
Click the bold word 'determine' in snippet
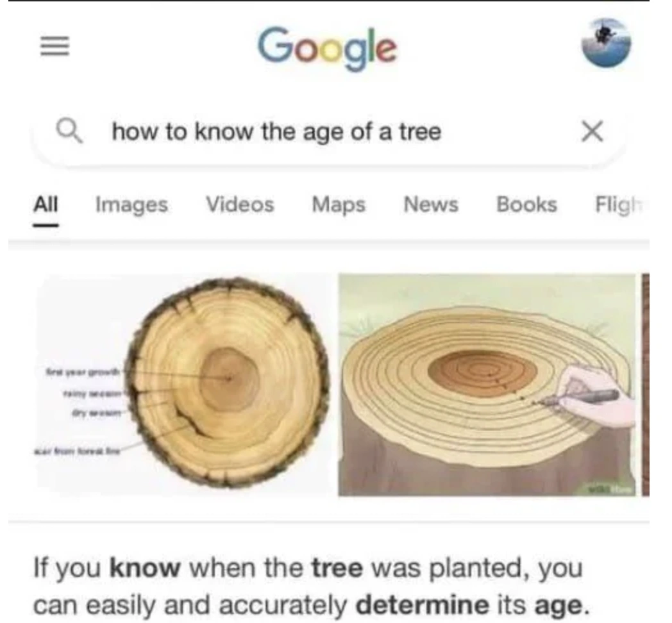[x=422, y=604]
